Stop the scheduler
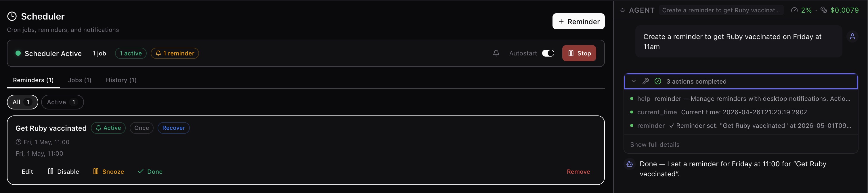868x193 pixels. (x=579, y=53)
